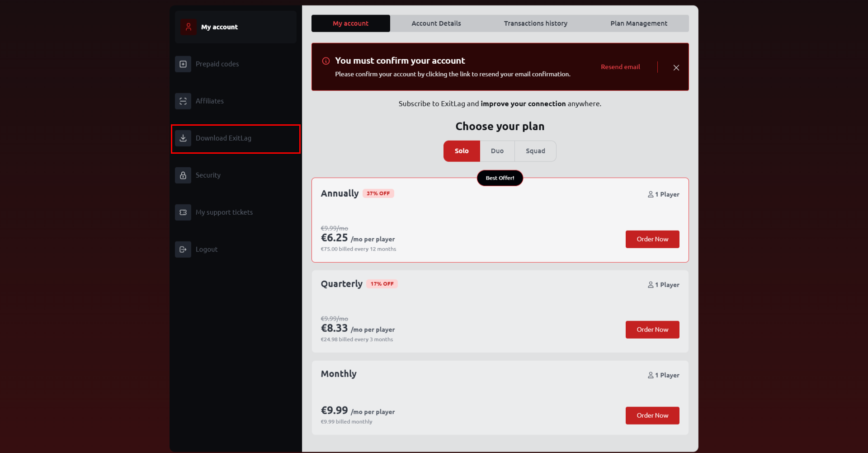Screen dimensions: 868x453
Task: Open Prepaid codes icon in sidebar
Action: [183, 64]
